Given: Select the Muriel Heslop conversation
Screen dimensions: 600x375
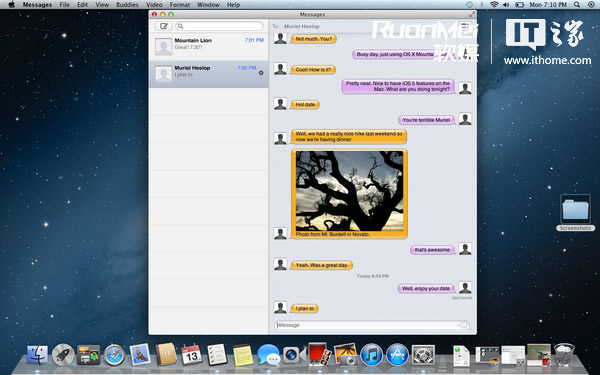Looking at the screenshot, I should [x=209, y=74].
